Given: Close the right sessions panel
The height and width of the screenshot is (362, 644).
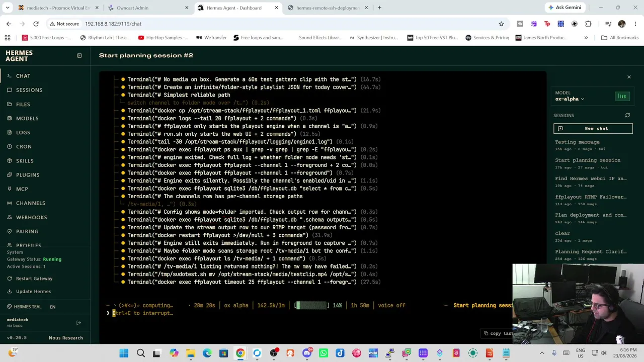Looking at the screenshot, I should [629, 77].
